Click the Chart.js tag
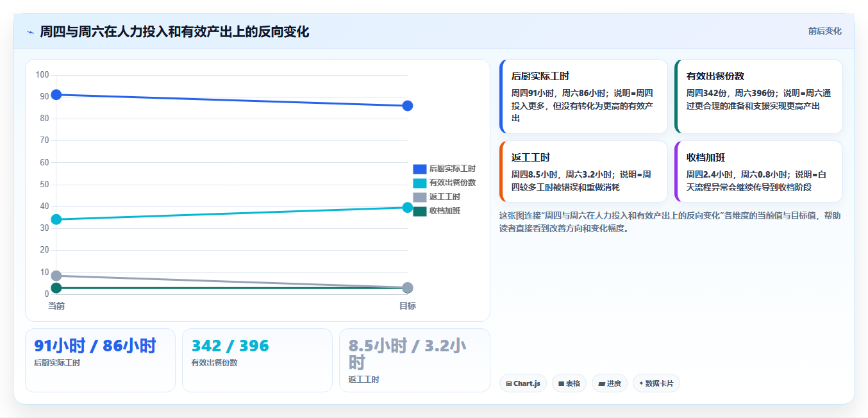 [x=522, y=383]
